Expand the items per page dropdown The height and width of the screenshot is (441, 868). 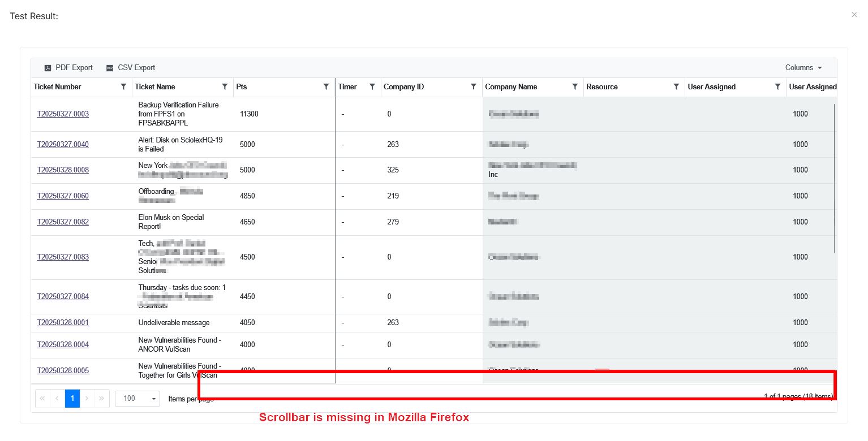coord(153,399)
